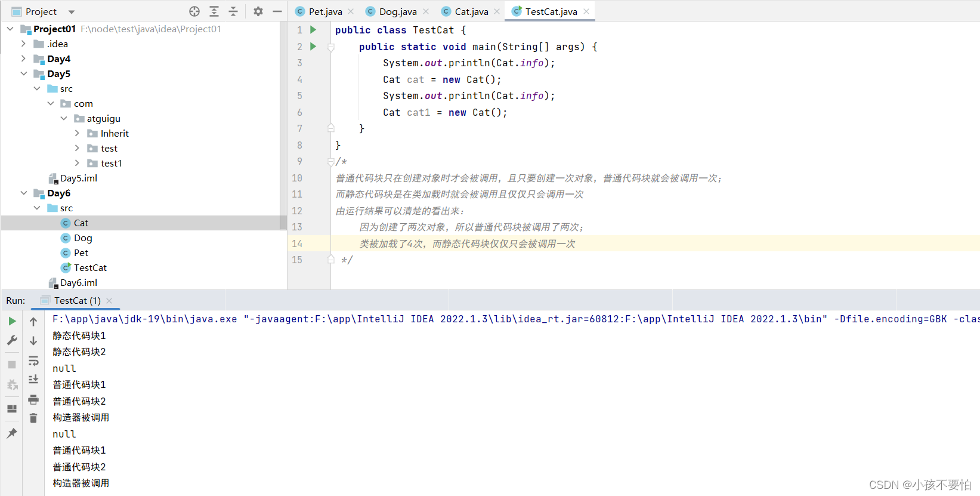Screen dimensions: 980x496
Task: Collapse Day6 src folder
Action: (x=37, y=208)
